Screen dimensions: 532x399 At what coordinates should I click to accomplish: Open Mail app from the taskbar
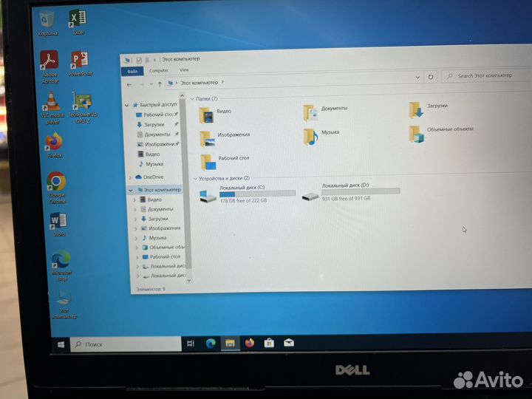click(289, 343)
